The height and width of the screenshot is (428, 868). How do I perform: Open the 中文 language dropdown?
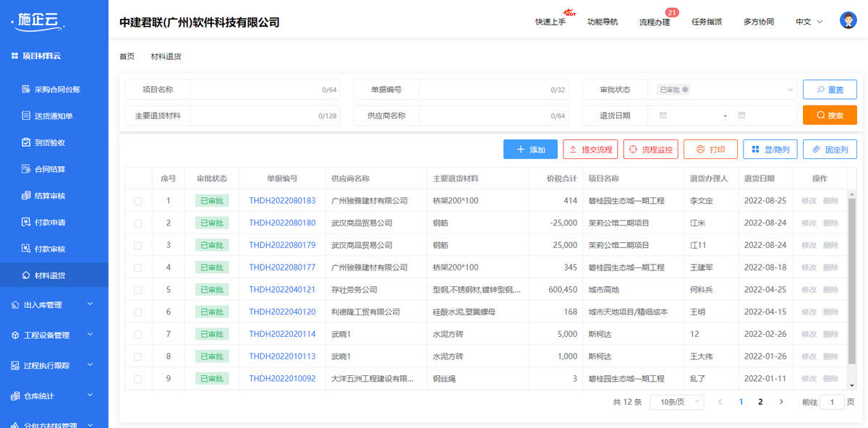[809, 22]
